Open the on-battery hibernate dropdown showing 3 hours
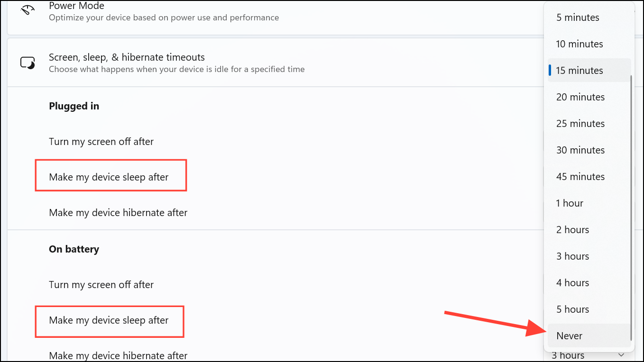Image resolution: width=644 pixels, height=362 pixels. [588, 356]
